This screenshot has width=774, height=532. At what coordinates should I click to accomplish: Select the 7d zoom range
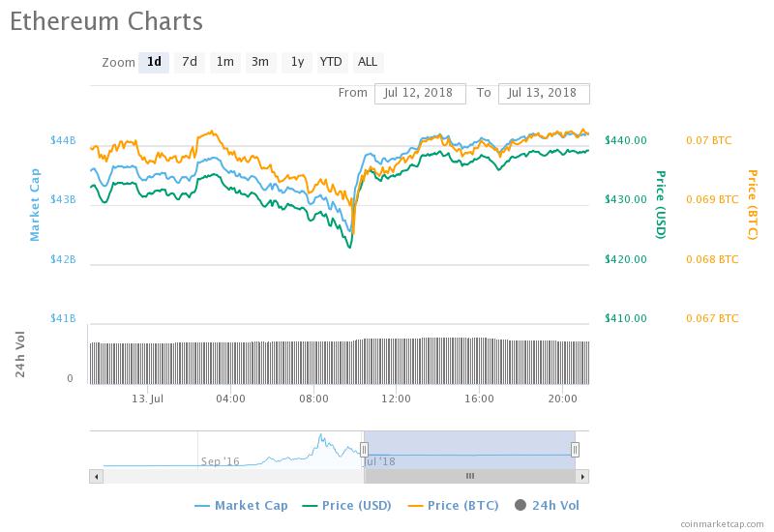click(190, 62)
